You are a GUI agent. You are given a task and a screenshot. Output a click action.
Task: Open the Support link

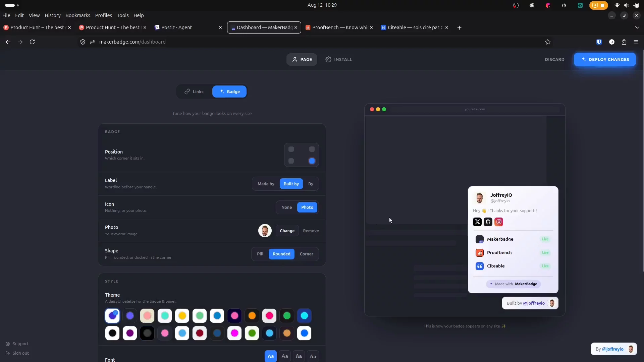[17, 344]
